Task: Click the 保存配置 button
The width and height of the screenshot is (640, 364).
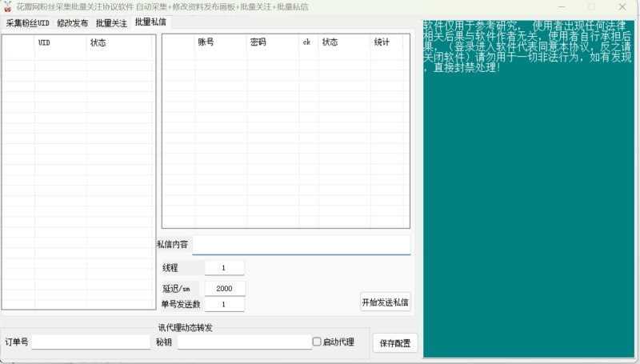Action: [x=395, y=343]
